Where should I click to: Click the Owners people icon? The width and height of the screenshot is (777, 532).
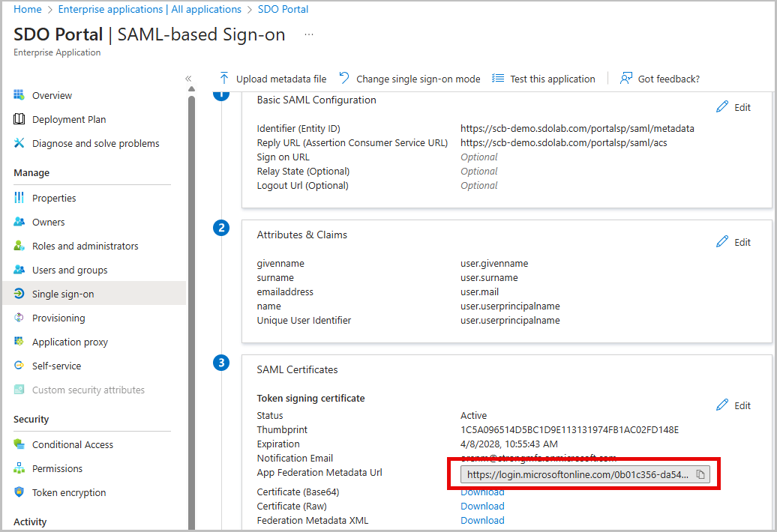pos(19,222)
